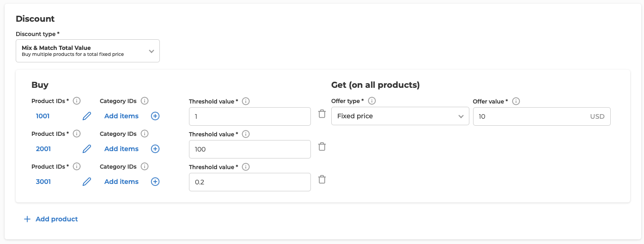Click the Add product link
644x244 pixels.
point(51,219)
